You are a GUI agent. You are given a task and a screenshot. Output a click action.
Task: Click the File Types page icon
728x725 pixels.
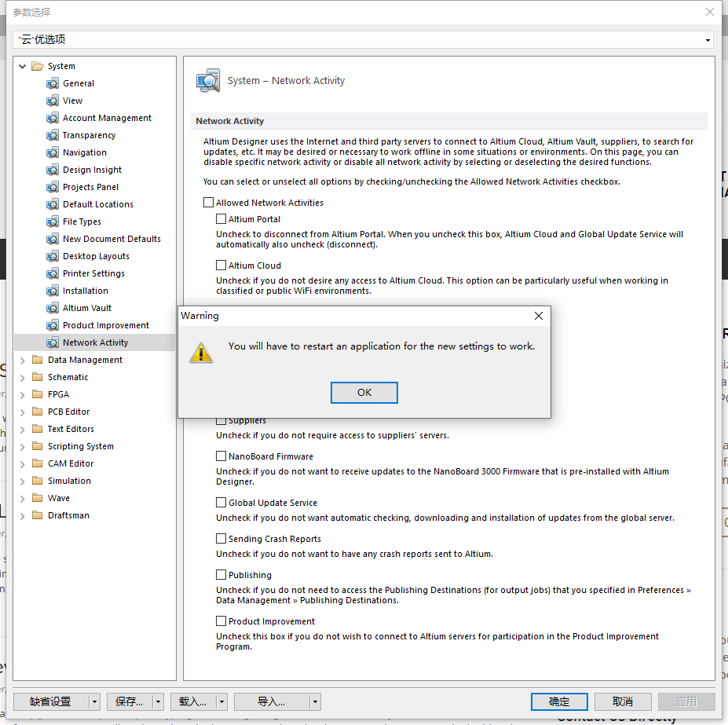pyautogui.click(x=53, y=222)
